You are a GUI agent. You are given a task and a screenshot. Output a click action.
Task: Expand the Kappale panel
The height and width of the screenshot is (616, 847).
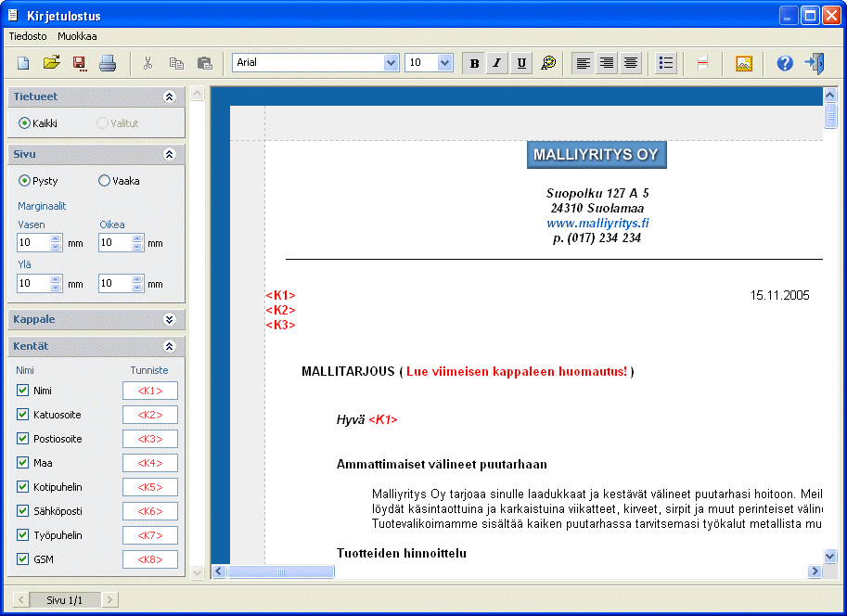click(x=169, y=319)
